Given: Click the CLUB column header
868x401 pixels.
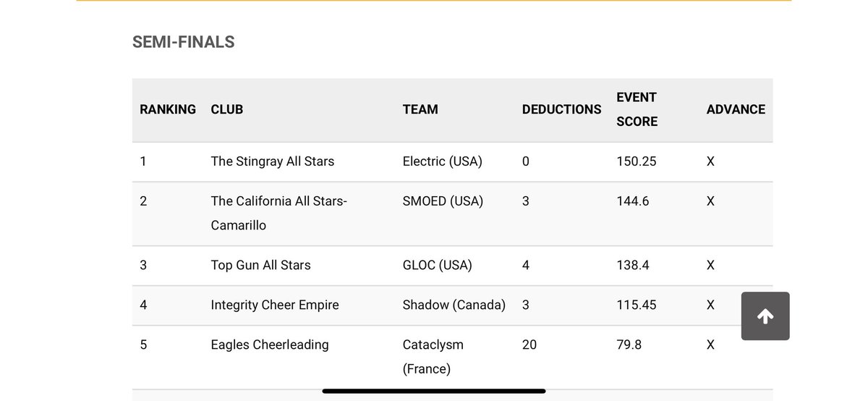Looking at the screenshot, I should click(227, 109).
